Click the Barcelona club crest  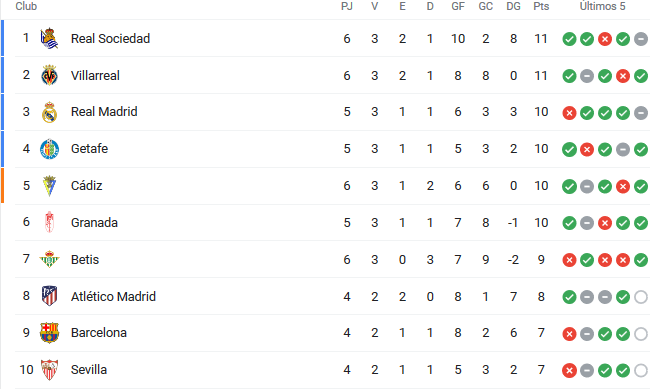click(49, 333)
